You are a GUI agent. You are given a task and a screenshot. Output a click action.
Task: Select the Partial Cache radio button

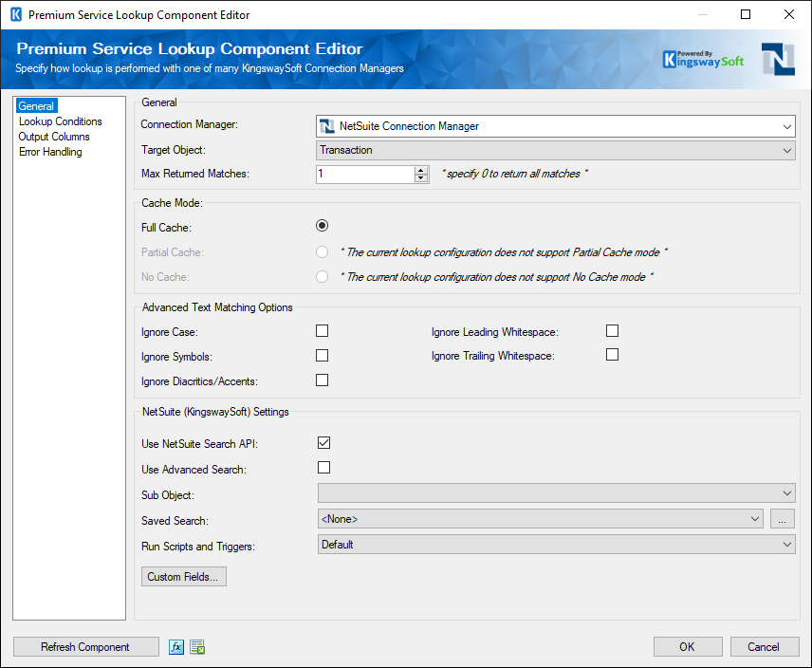tap(323, 252)
